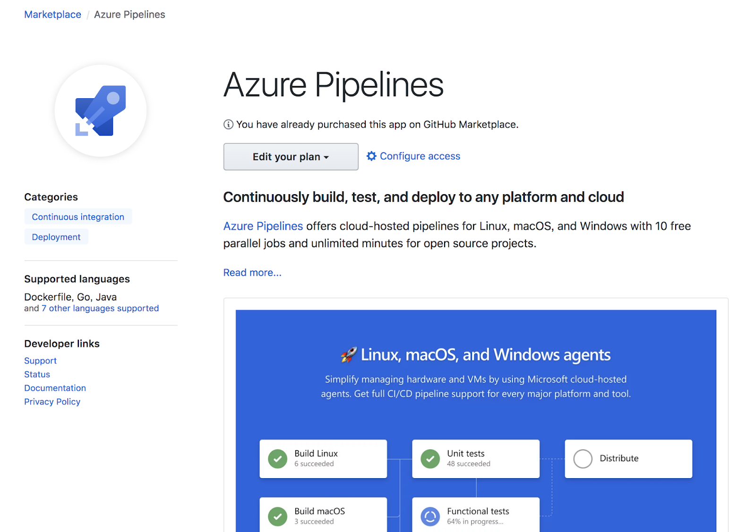Open the Status developer link
The width and height of the screenshot is (756, 532).
coord(37,374)
